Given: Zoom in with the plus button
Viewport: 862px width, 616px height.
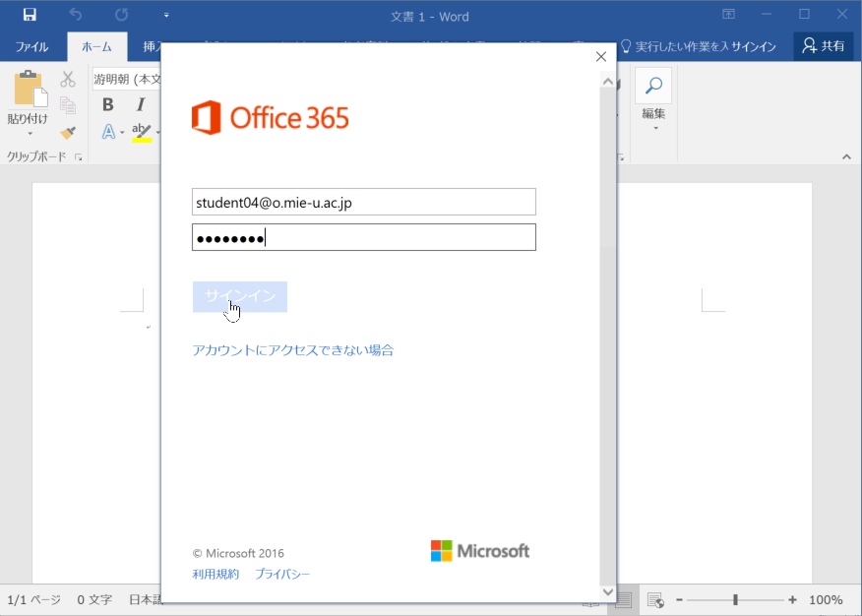Looking at the screenshot, I should (792, 600).
